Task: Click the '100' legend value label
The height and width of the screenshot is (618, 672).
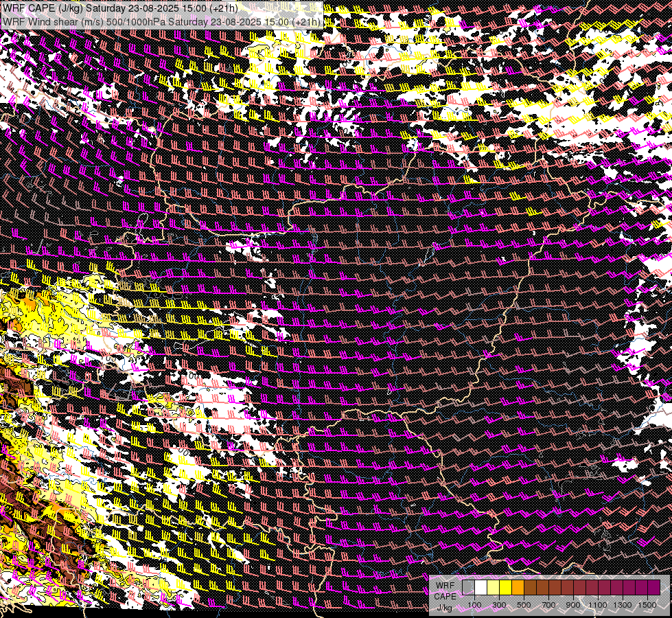Action: [474, 605]
